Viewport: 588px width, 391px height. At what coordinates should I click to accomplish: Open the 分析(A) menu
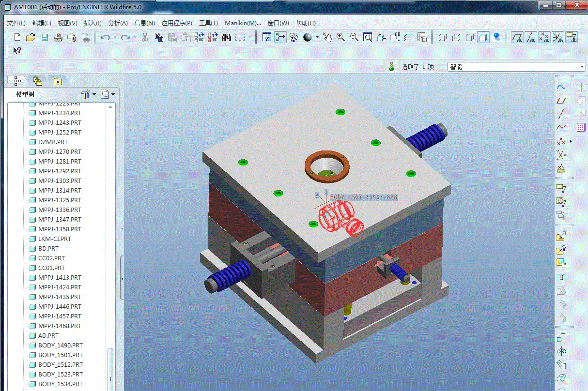click(x=118, y=23)
